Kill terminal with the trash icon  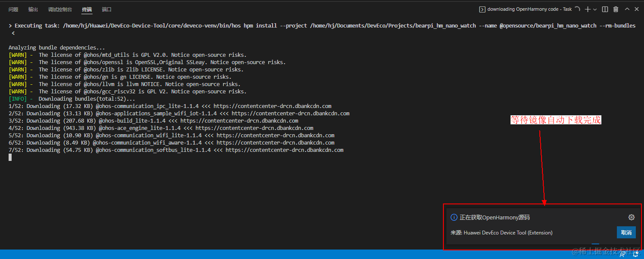tap(616, 9)
